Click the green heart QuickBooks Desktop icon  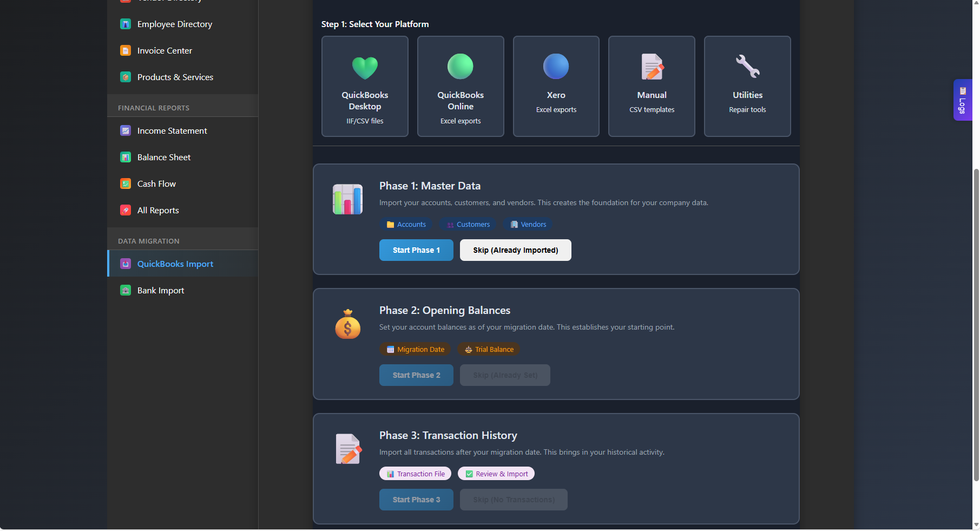pos(365,68)
